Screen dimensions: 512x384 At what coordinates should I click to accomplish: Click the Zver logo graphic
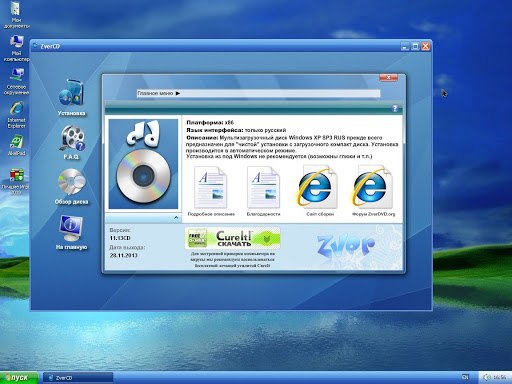346,246
